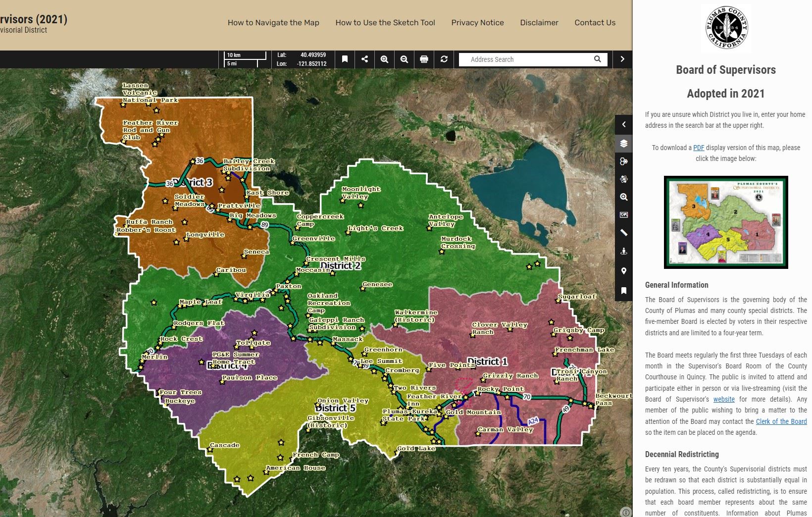Open the Layers panel icon
The image size is (812, 517).
pyautogui.click(x=623, y=144)
